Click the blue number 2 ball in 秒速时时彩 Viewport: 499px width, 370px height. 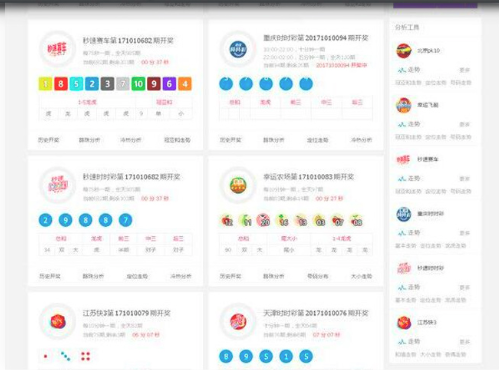(x=46, y=220)
